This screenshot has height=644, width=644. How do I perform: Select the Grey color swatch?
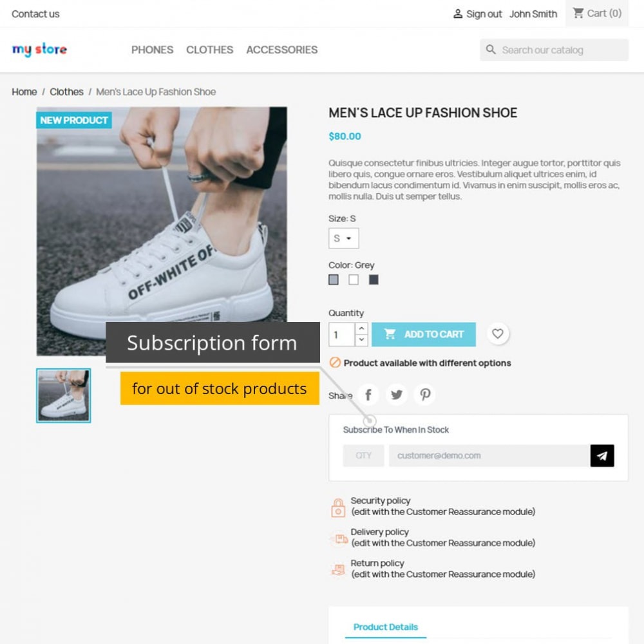tap(334, 279)
